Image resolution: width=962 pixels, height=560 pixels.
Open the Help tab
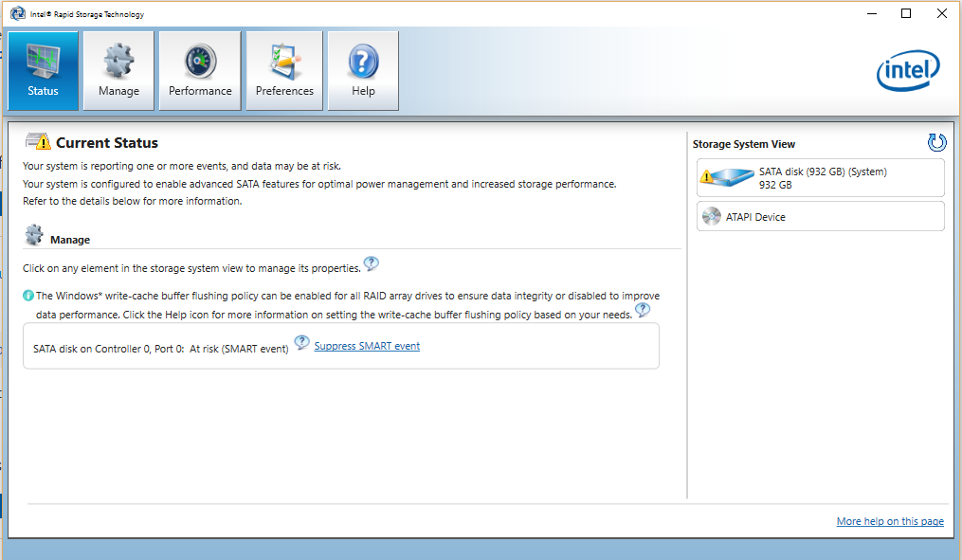(x=363, y=70)
